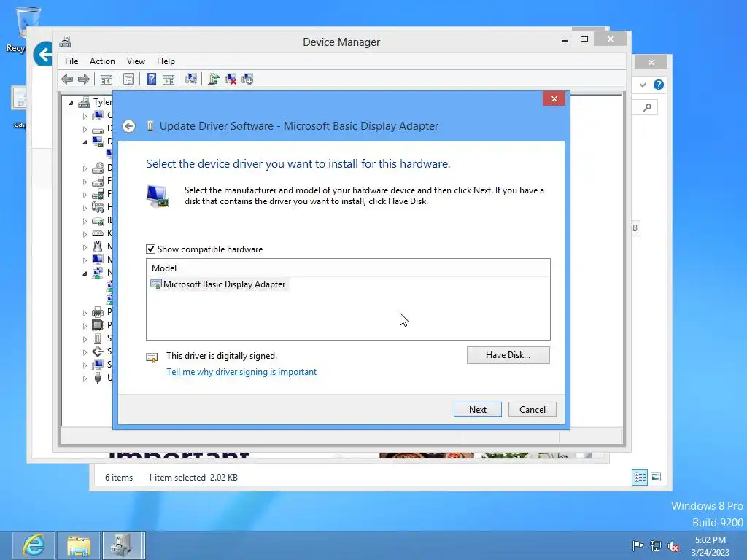Toggle Show/Hide Console Tree toolbar icon
The image size is (747, 560).
point(107,79)
